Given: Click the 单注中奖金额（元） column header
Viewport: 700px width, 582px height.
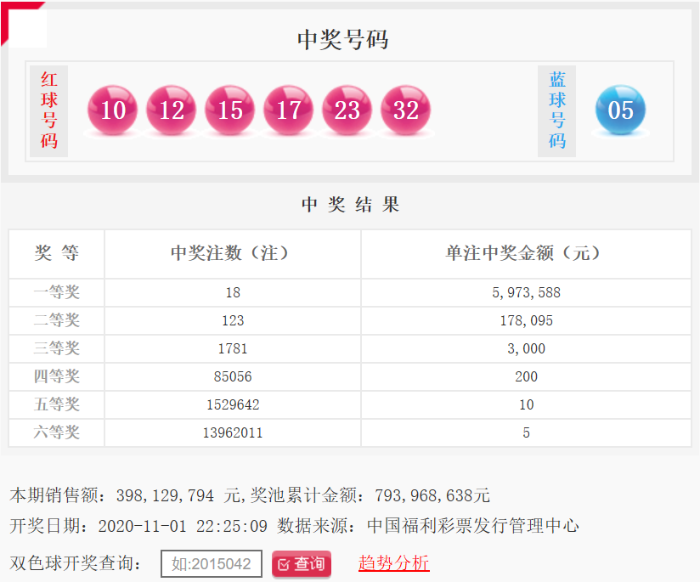Looking at the screenshot, I should (525, 254).
